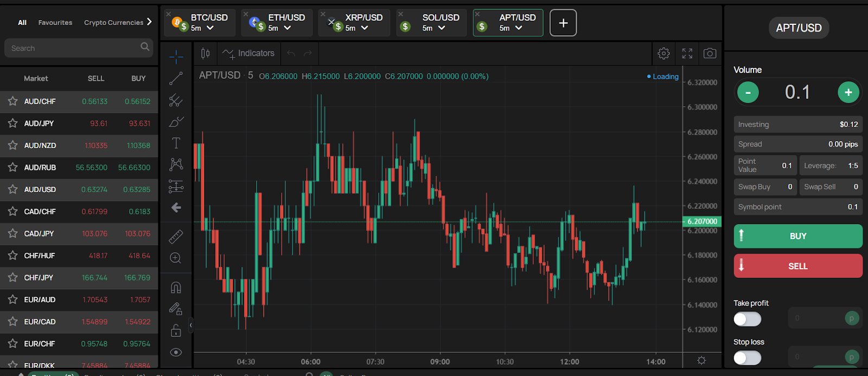Expand BTC/USD timeframe dropdown
Image resolution: width=868 pixels, height=376 pixels.
pyautogui.click(x=210, y=28)
